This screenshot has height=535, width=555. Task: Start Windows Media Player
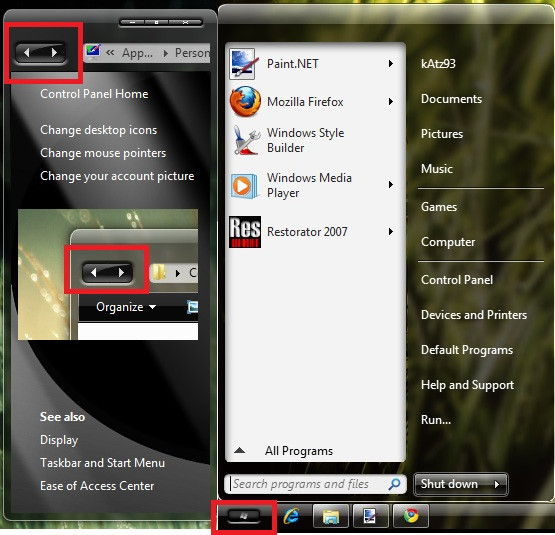point(311,185)
